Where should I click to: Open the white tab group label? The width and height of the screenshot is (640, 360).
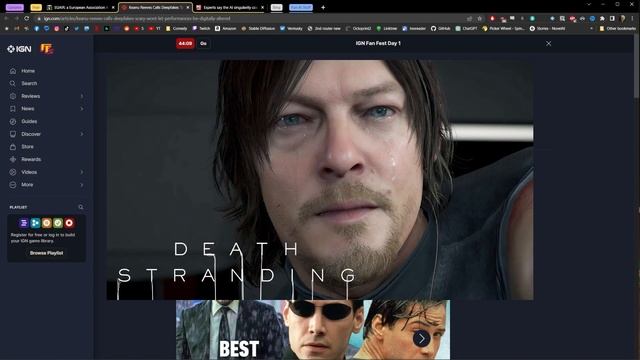pyautogui.click(x=276, y=7)
